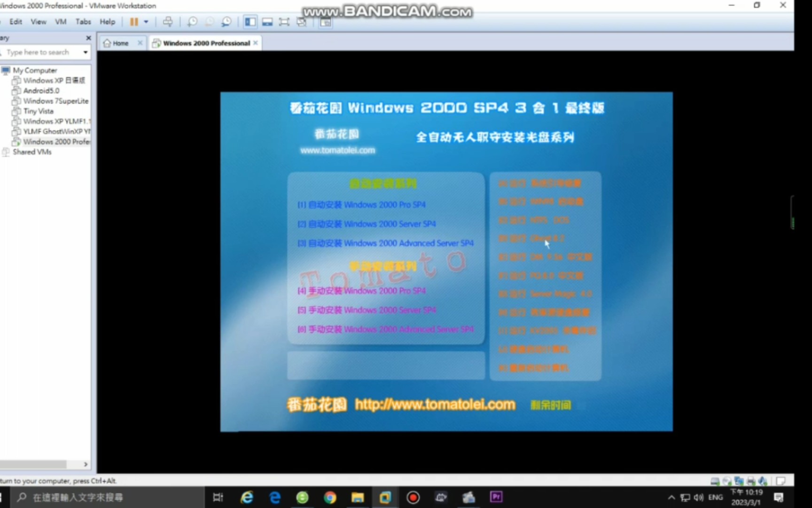
Task: Click the Windows taskbar search box
Action: pos(107,497)
